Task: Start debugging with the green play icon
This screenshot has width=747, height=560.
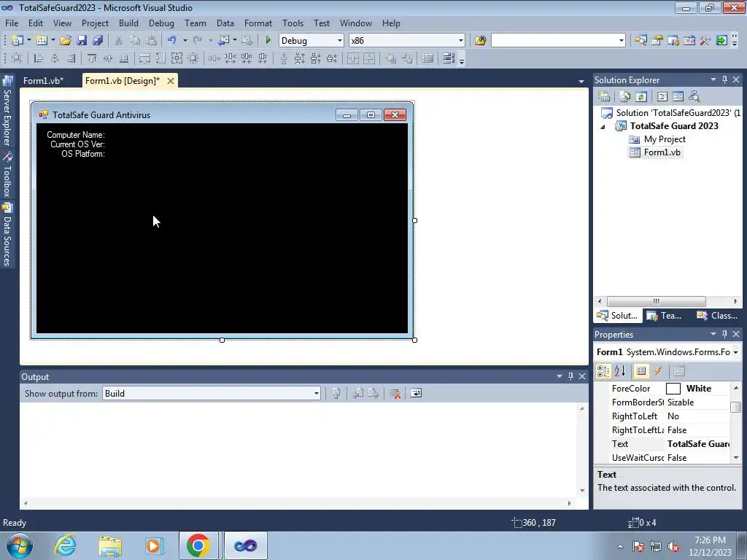Action: 268,41
